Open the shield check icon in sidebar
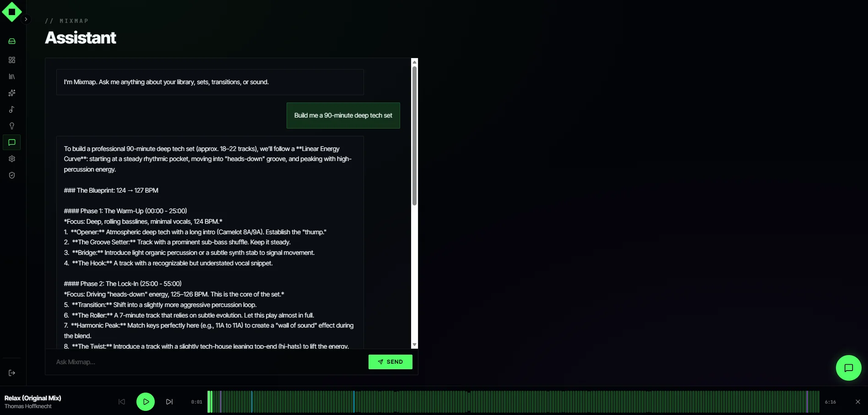The image size is (868, 415). tap(12, 175)
